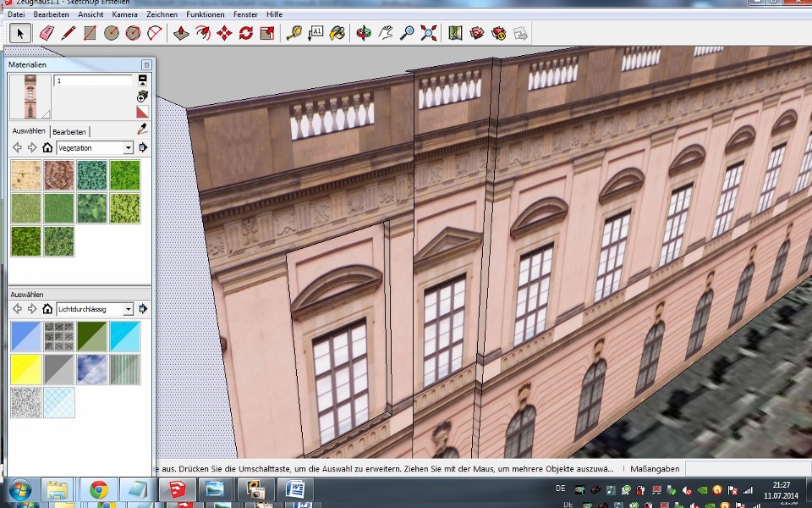This screenshot has height=508, width=812.
Task: Go to home materials in upper pane
Action: [47, 147]
